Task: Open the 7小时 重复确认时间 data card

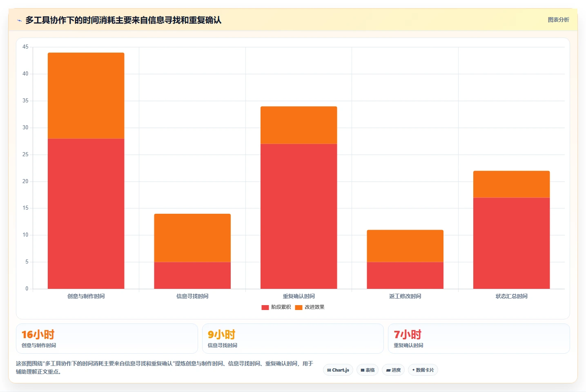Action: point(479,339)
